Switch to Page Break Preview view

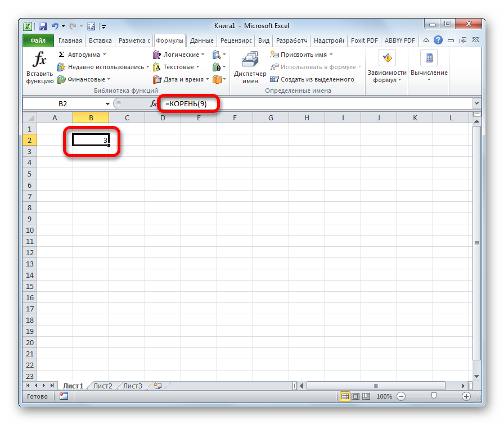(x=366, y=396)
